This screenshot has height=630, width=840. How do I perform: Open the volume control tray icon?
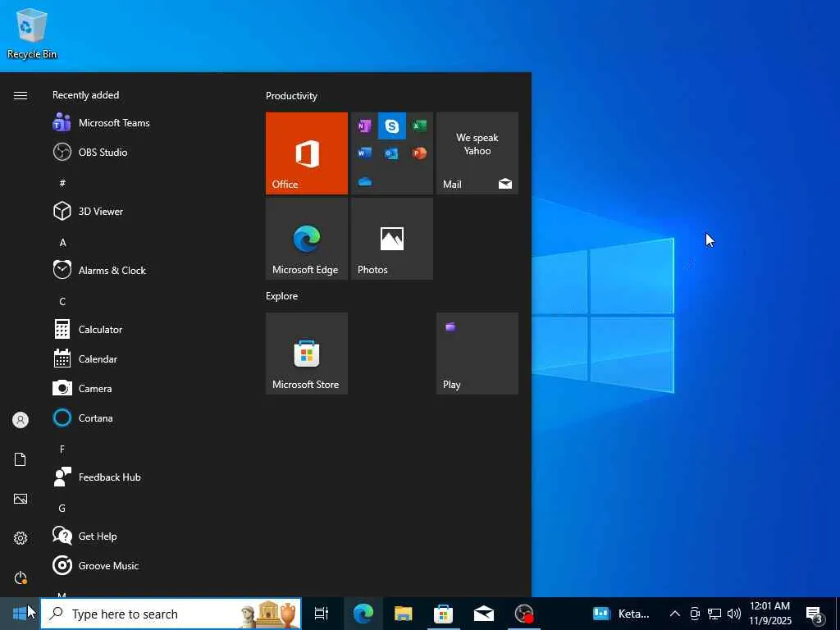(734, 614)
